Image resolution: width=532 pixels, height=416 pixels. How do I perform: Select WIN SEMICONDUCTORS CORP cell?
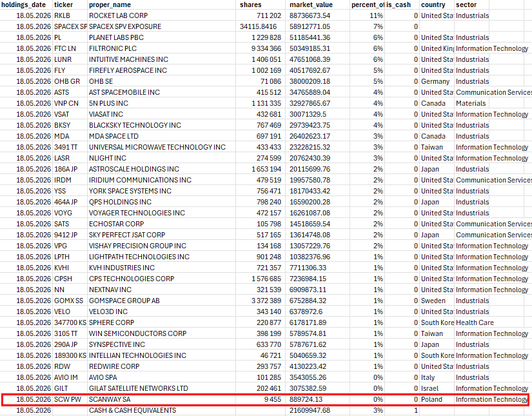161,333
